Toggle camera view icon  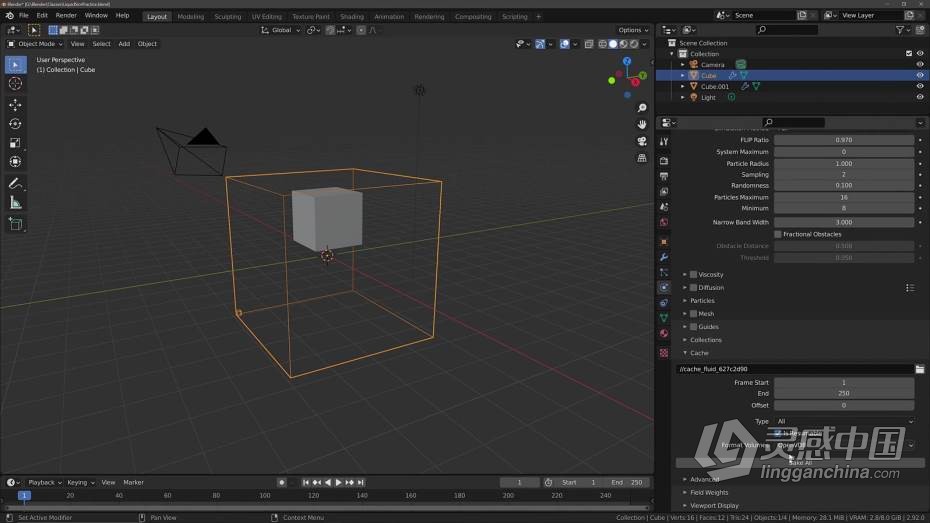pyautogui.click(x=642, y=141)
